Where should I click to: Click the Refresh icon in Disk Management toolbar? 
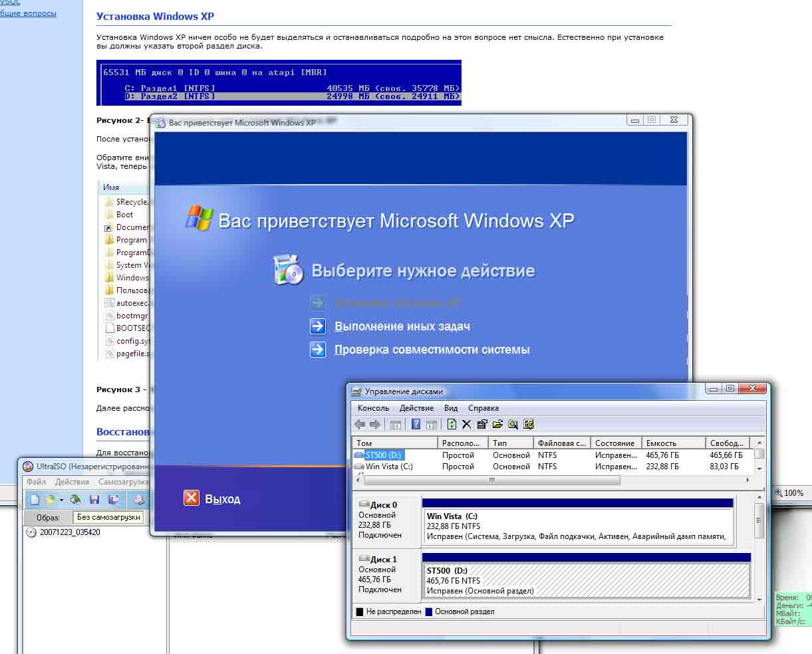point(452,424)
